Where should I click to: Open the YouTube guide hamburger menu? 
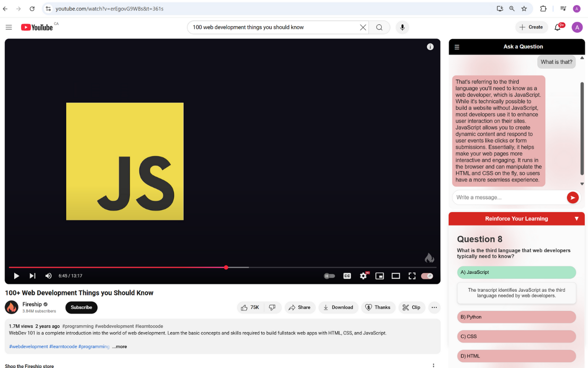pos(9,27)
